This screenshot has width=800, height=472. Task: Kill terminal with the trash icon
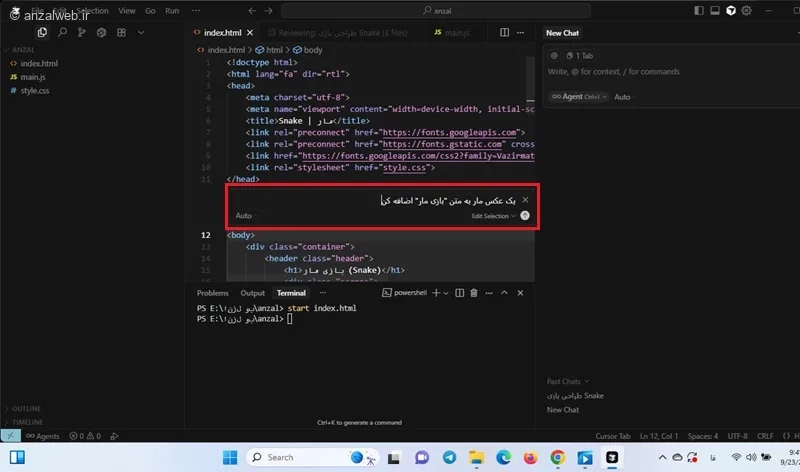tap(474, 293)
